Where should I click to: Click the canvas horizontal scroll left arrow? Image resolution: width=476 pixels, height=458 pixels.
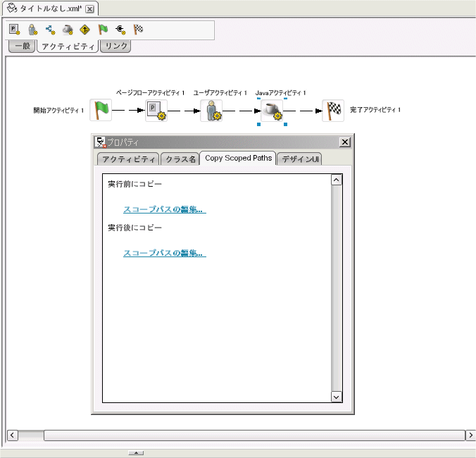12,435
